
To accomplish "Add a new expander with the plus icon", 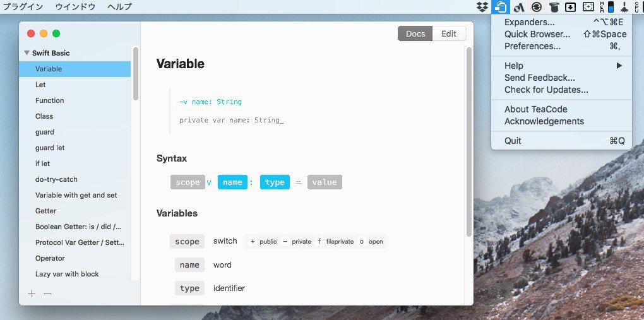I will 32,293.
